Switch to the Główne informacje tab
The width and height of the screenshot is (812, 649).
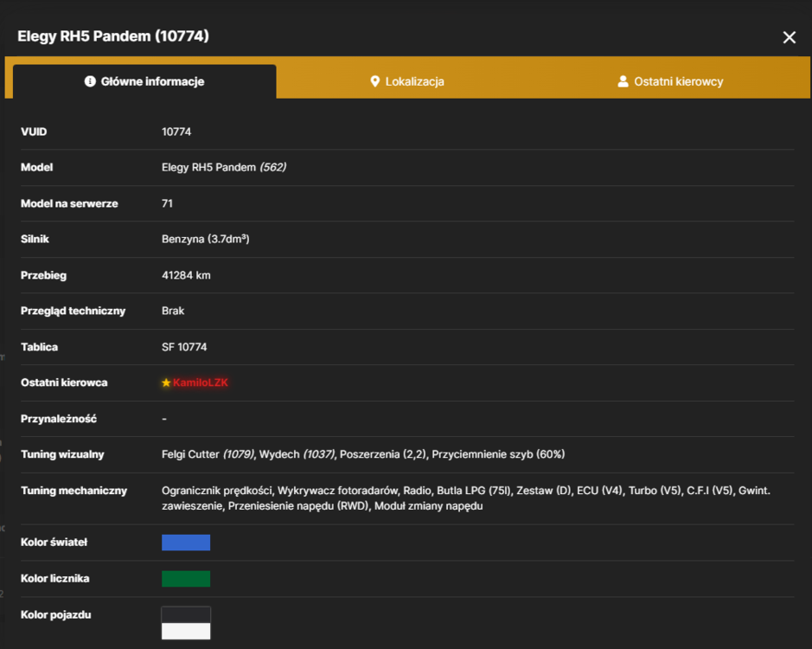click(x=144, y=81)
